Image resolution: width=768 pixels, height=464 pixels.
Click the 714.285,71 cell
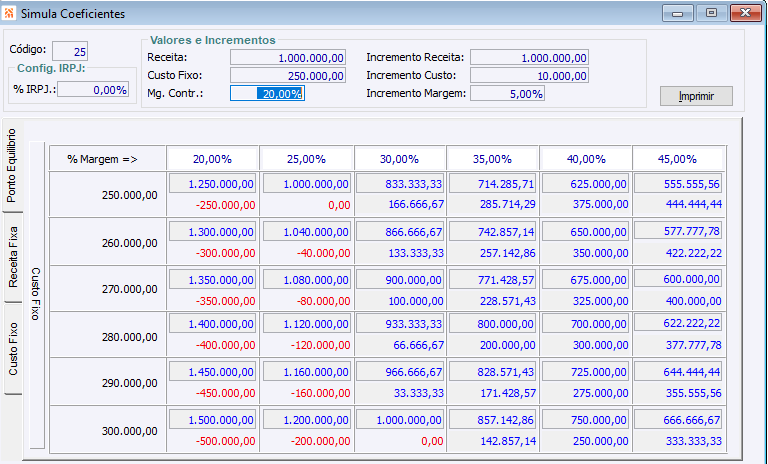click(493, 184)
